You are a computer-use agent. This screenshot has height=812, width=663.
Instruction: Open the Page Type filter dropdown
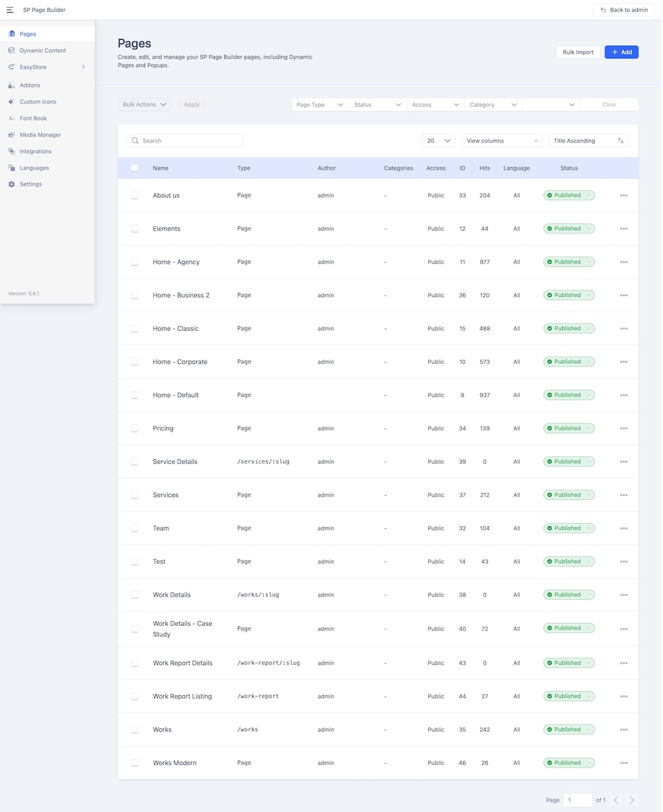[320, 105]
